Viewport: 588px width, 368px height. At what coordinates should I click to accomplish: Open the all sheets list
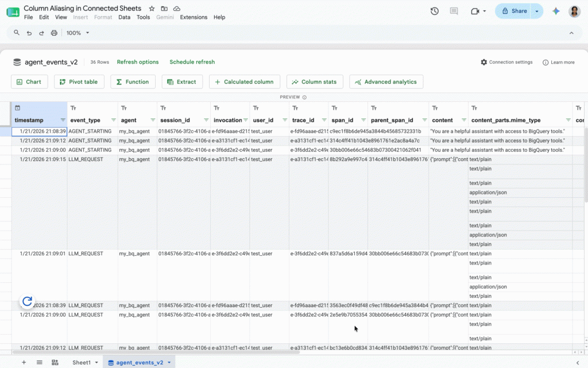pos(40,362)
